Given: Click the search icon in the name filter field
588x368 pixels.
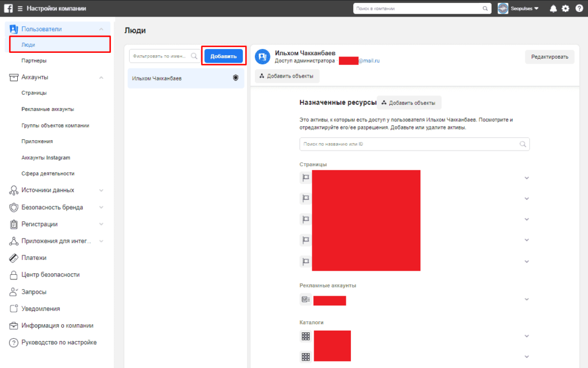Looking at the screenshot, I should (194, 56).
